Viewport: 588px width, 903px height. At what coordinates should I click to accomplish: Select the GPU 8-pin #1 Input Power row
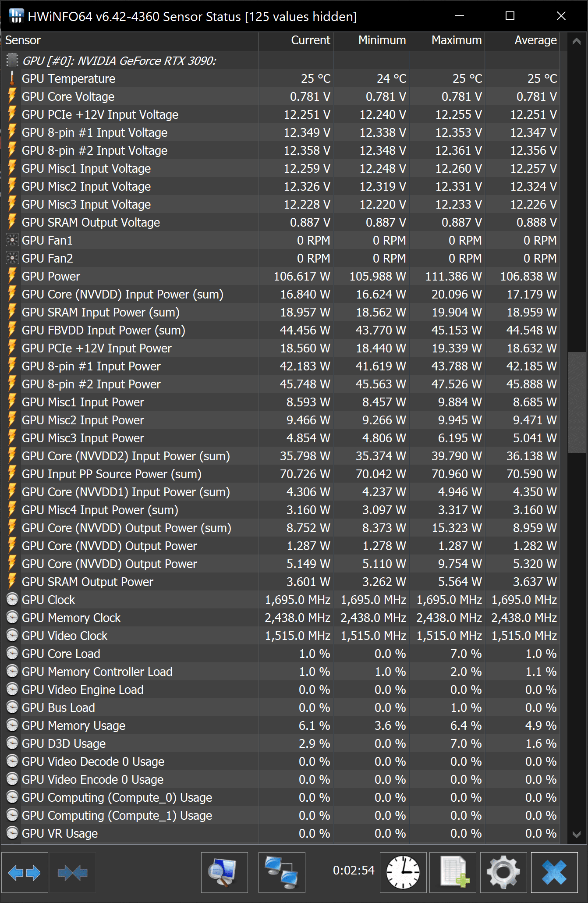(280, 366)
